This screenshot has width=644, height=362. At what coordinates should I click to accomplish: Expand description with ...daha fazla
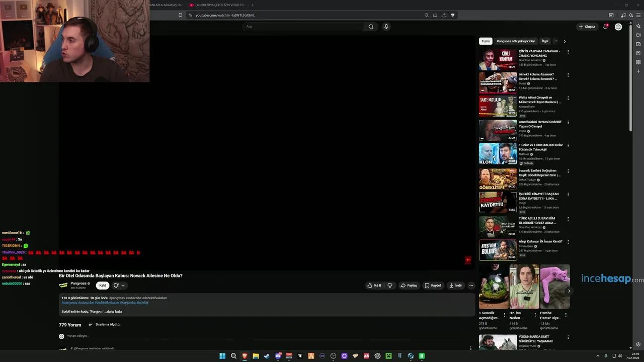tap(113, 312)
